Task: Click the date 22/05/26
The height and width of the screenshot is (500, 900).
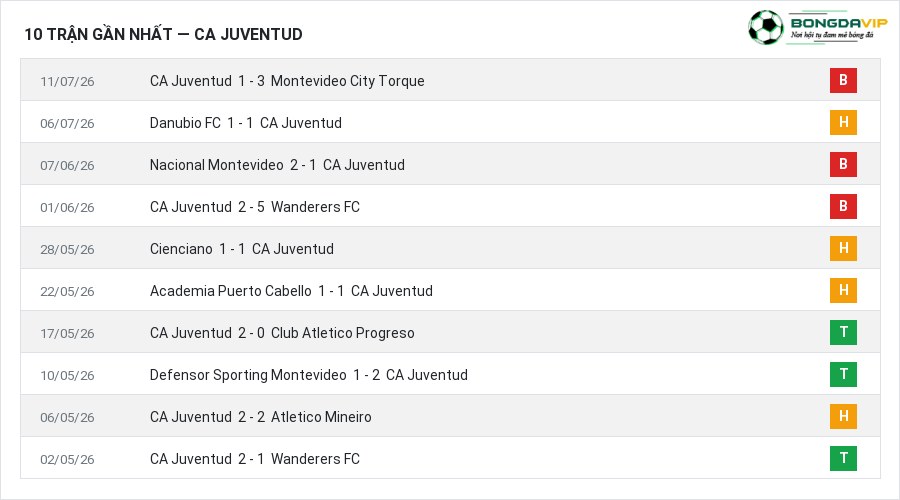Action: [x=67, y=292]
